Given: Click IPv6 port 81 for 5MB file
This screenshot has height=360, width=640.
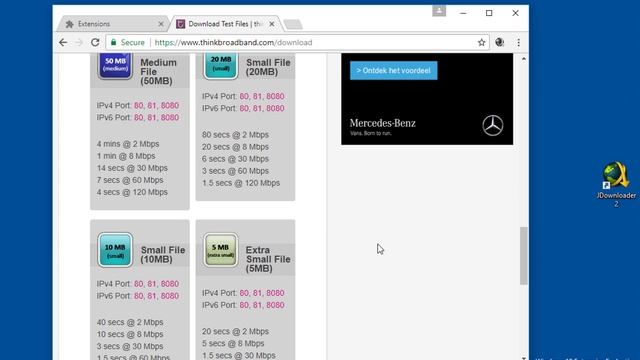Looking at the screenshot, I should click(x=257, y=305).
